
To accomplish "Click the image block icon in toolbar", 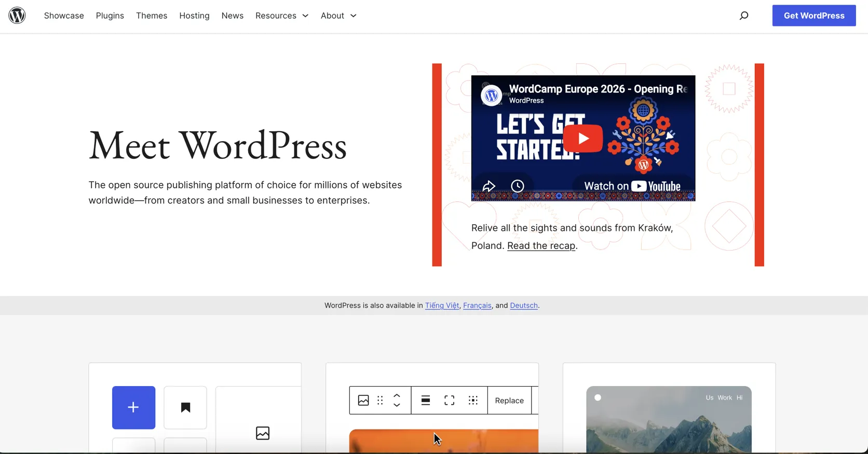I will pyautogui.click(x=363, y=401).
